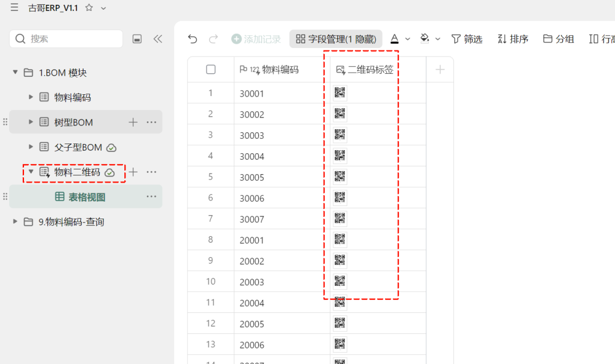The width and height of the screenshot is (615, 364).
Task: Open more options for 物料二维码
Action: pos(151,172)
